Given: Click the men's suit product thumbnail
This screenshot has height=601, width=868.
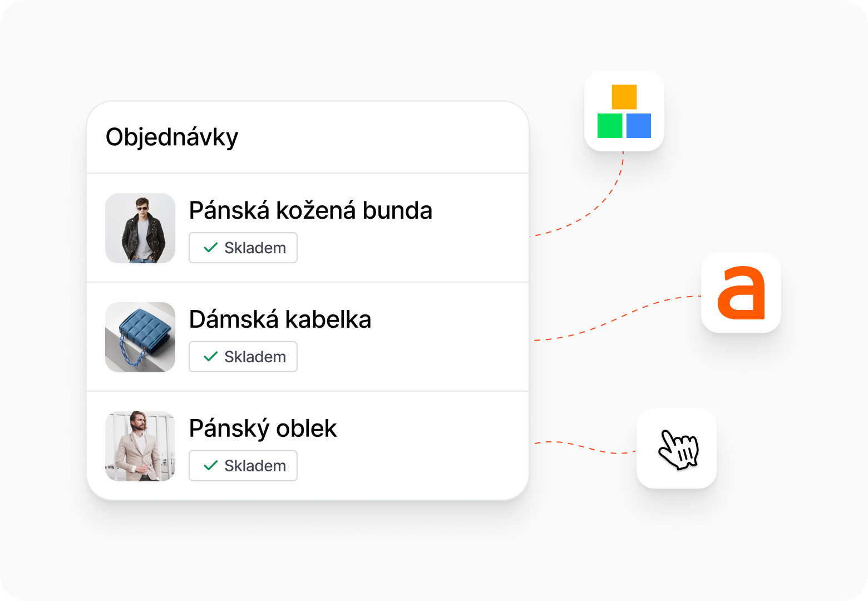Looking at the screenshot, I should [140, 446].
